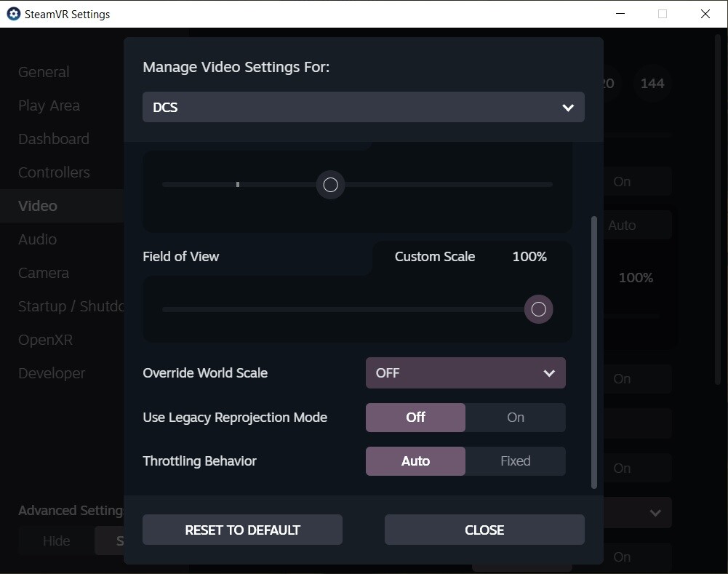Set Throttling Behavior to Fixed
This screenshot has height=574, width=728.
coord(516,461)
